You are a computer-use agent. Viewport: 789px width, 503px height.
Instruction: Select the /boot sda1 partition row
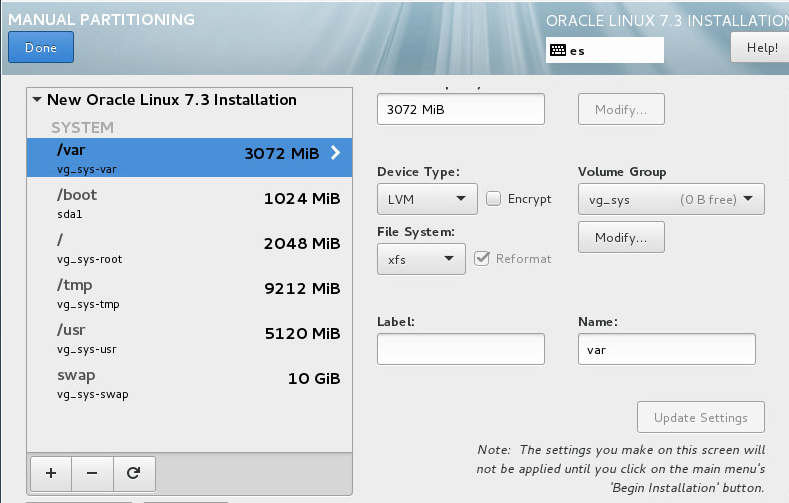pos(189,203)
